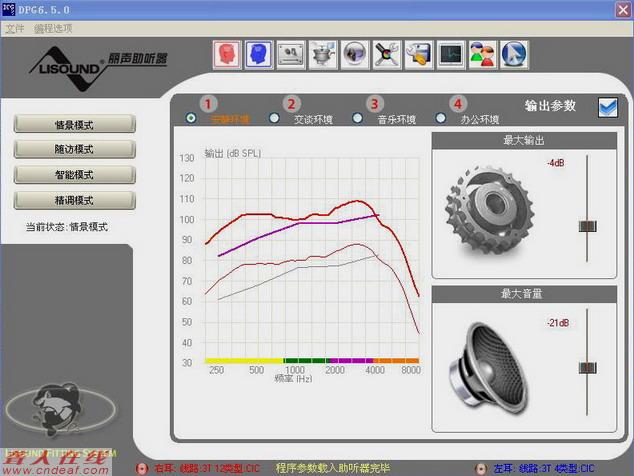This screenshot has width=634, height=476.
Task: Select the 办公环境 radio button
Action: coord(441,118)
